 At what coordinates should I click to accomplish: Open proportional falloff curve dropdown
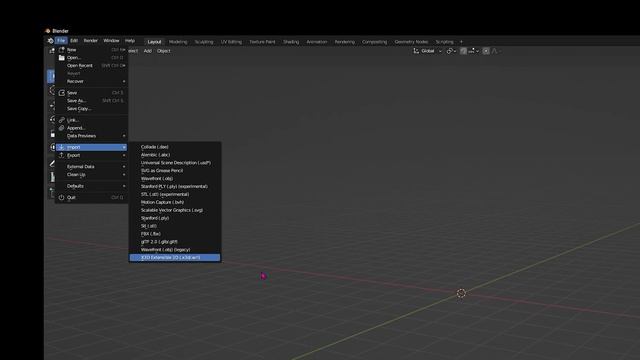click(496, 51)
